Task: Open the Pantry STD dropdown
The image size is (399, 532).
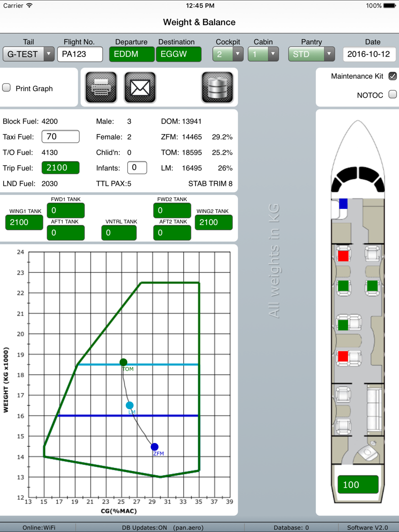Action: [x=312, y=54]
